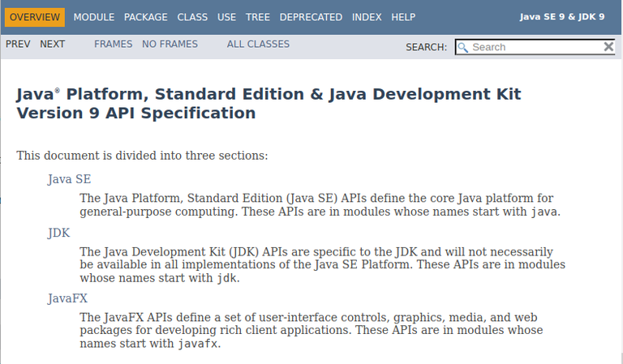Image resolution: width=623 pixels, height=364 pixels.
Task: Go to the TREE page
Action: click(x=257, y=18)
